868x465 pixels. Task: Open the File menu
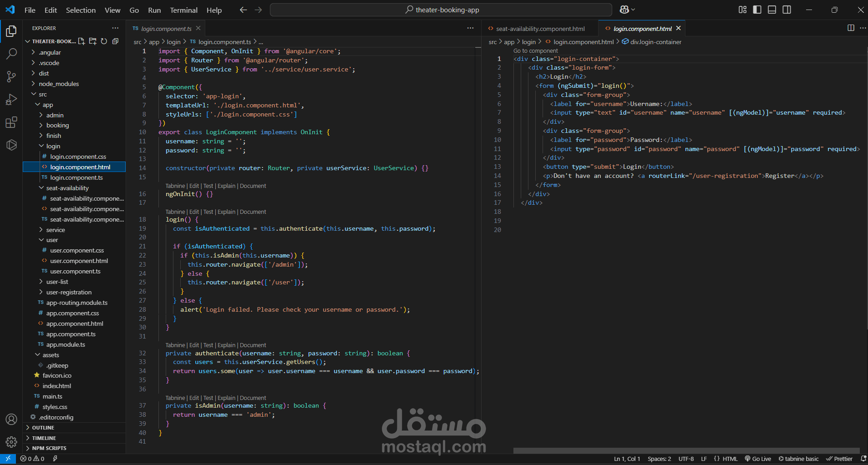30,10
